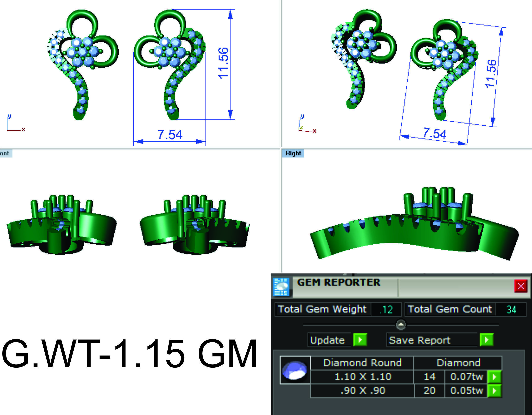Close the Gem Reporter panel
This screenshot has width=532, height=415.
(521, 286)
